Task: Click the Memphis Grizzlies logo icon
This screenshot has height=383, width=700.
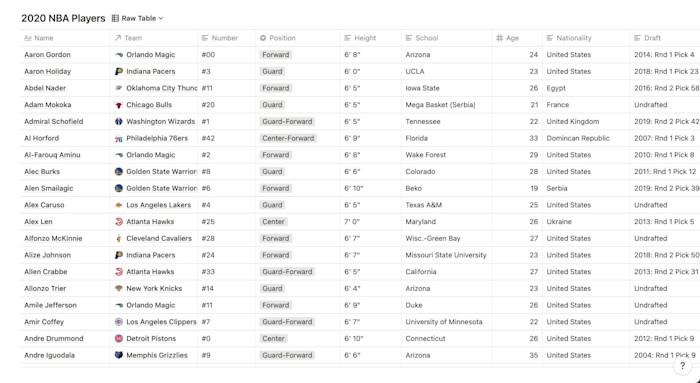Action: coord(119,355)
